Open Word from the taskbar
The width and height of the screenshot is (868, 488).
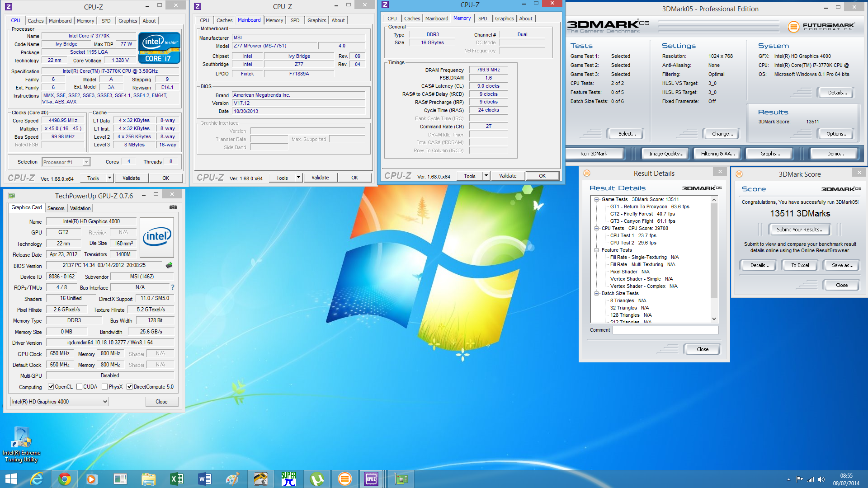point(204,479)
